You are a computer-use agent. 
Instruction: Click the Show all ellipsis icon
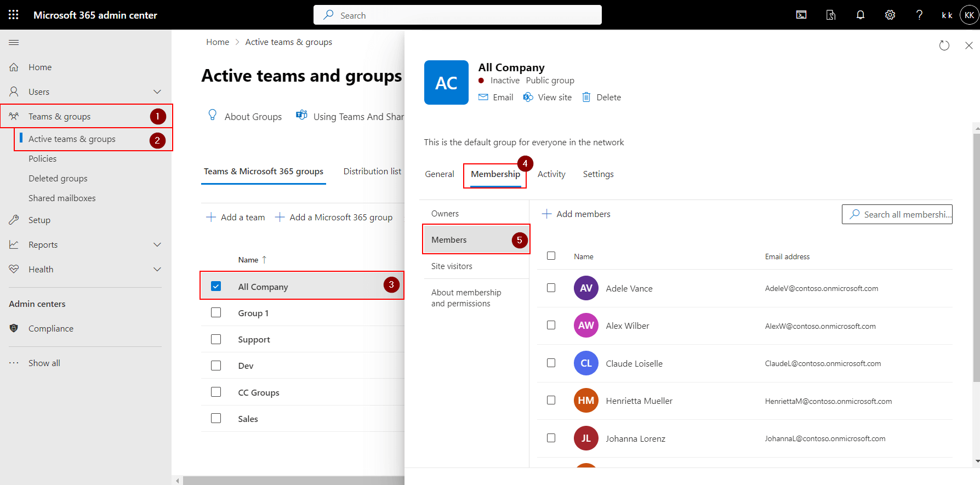14,363
